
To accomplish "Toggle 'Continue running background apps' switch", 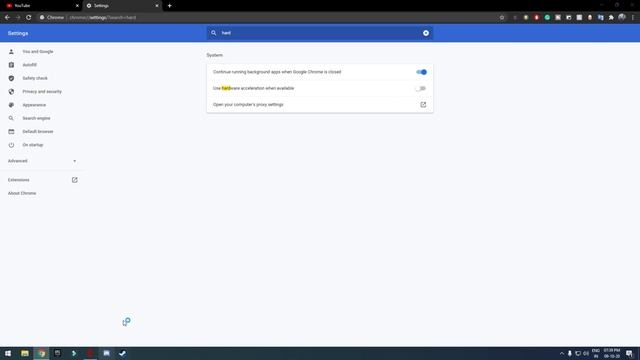I will 421,72.
